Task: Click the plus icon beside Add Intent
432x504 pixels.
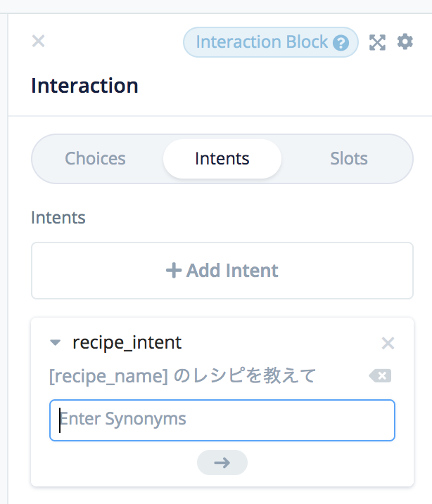Action: click(173, 271)
